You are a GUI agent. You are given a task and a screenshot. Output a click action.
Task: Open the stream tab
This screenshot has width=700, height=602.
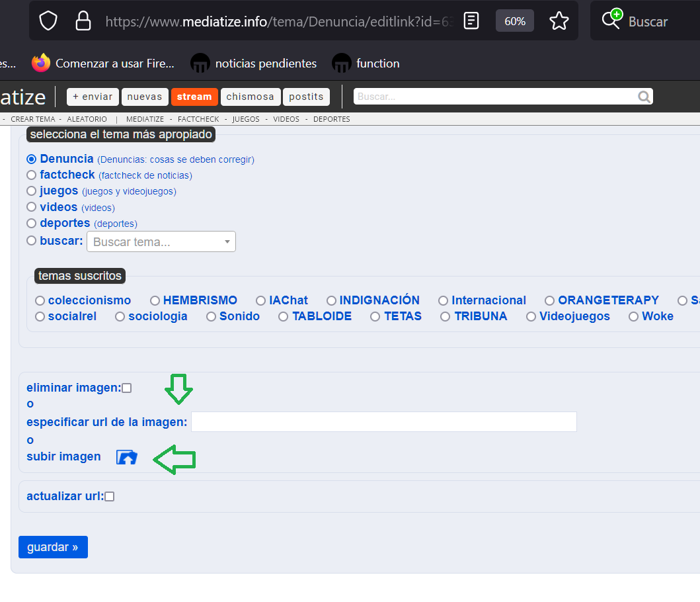pos(194,97)
